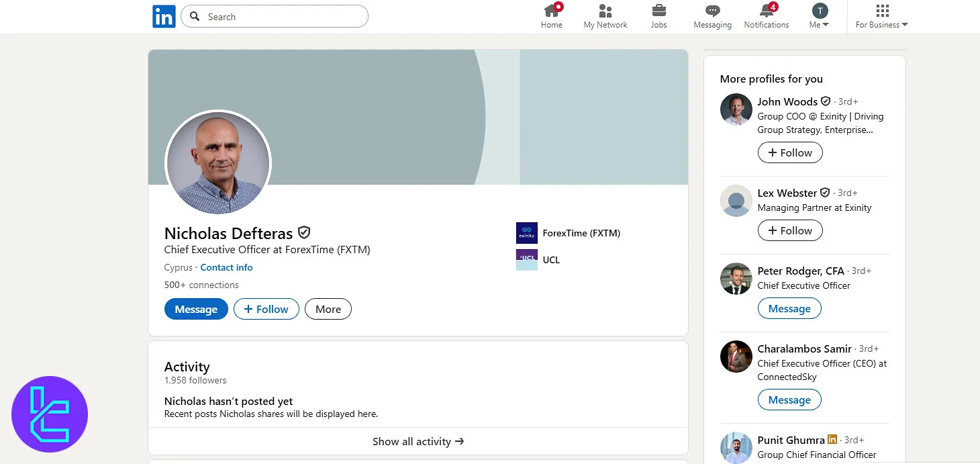Click the Message button on profile
This screenshot has width=980, height=464.
pyautogui.click(x=196, y=309)
